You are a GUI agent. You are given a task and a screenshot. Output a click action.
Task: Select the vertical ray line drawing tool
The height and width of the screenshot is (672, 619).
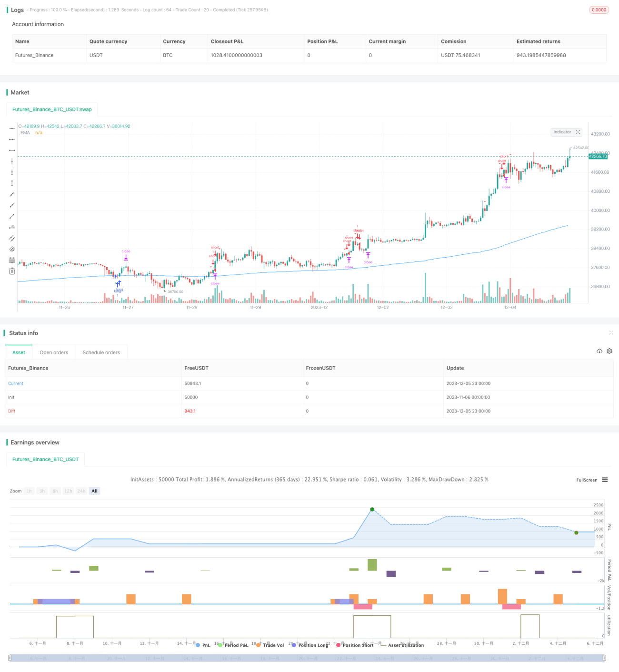(12, 172)
